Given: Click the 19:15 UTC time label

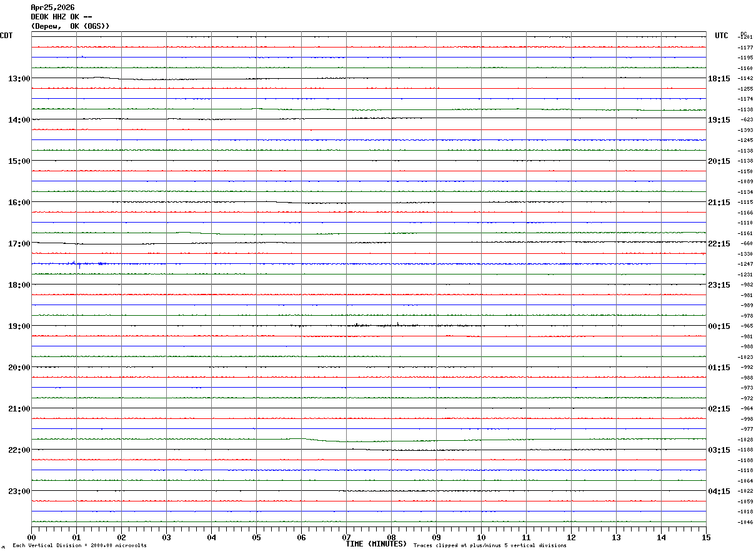Looking at the screenshot, I should 719,120.
